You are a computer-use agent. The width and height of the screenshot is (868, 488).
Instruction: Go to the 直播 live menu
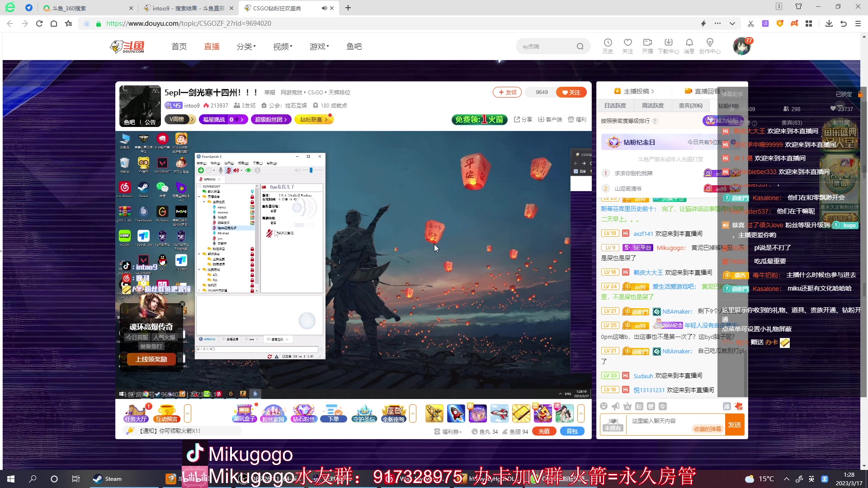[x=212, y=46]
